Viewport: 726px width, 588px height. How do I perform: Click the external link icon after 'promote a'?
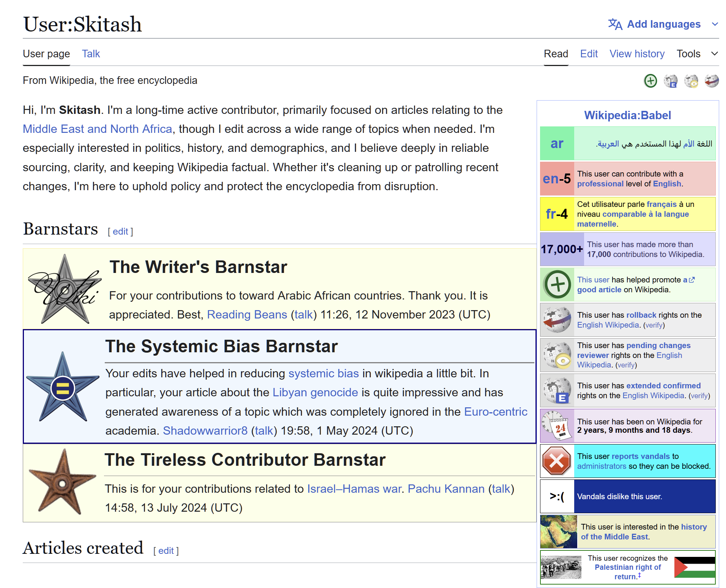pos(692,280)
